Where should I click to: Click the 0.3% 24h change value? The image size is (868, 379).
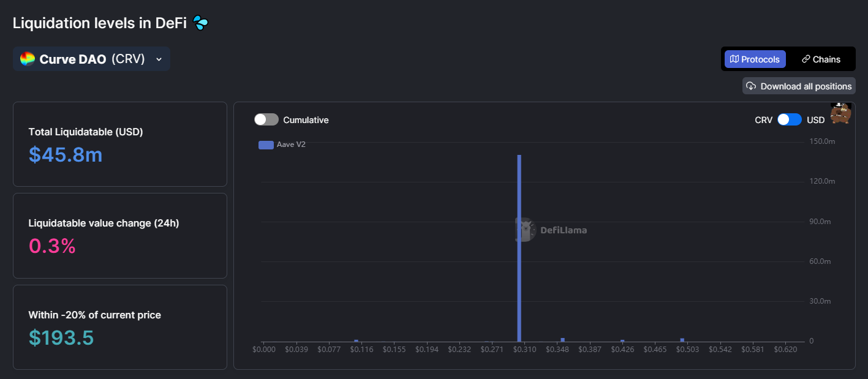[52, 246]
